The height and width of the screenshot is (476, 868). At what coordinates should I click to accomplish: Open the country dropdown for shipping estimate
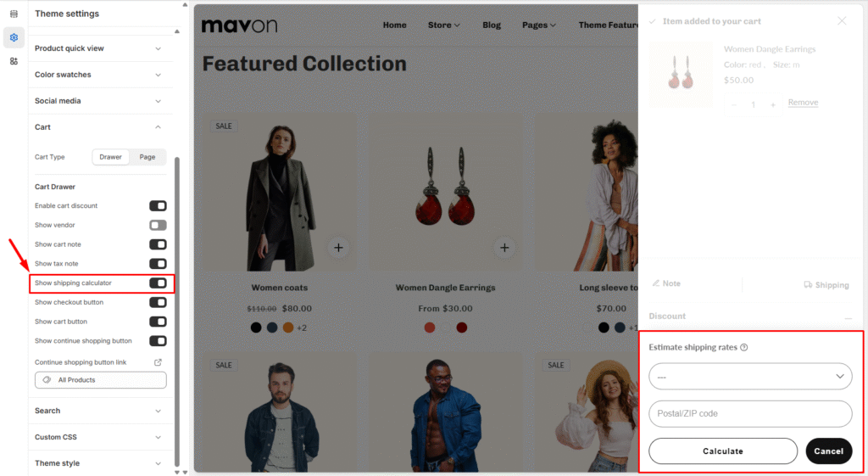[x=750, y=376]
